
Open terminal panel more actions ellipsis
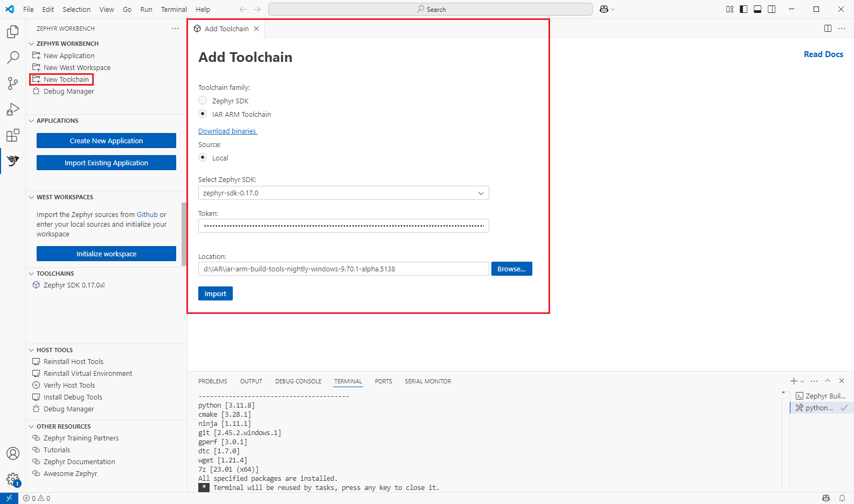coord(814,381)
